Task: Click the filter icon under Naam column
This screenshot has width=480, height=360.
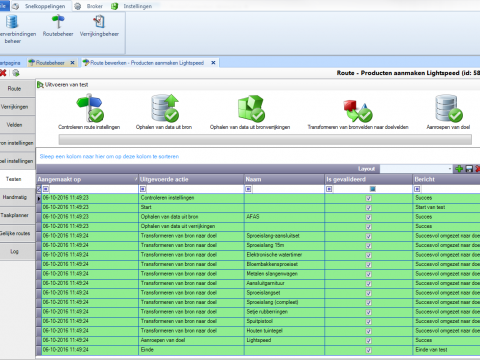Action: click(x=248, y=189)
